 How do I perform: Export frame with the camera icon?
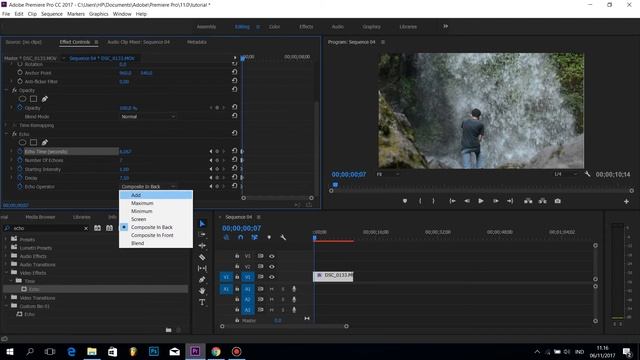pyautogui.click(x=557, y=201)
